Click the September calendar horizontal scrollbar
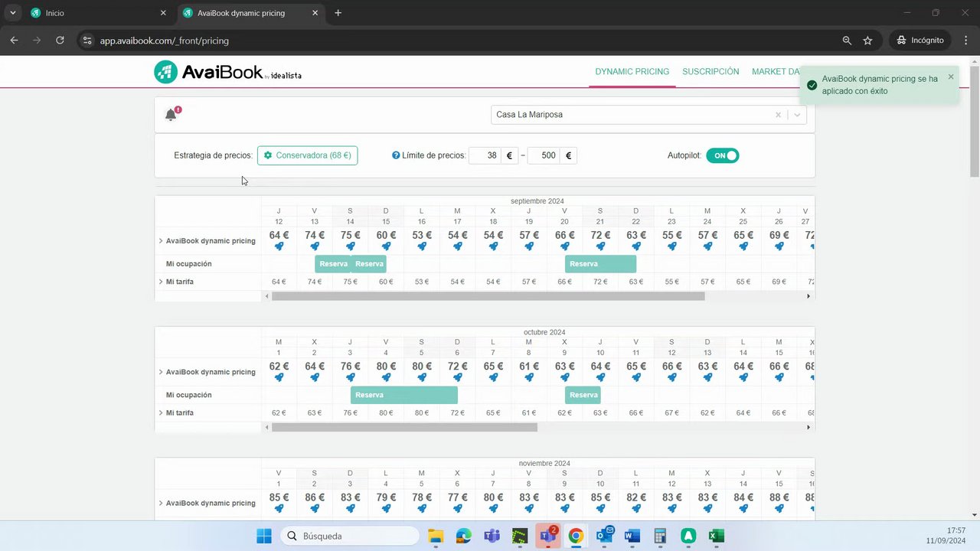Viewport: 980px width, 551px height. 488,296
